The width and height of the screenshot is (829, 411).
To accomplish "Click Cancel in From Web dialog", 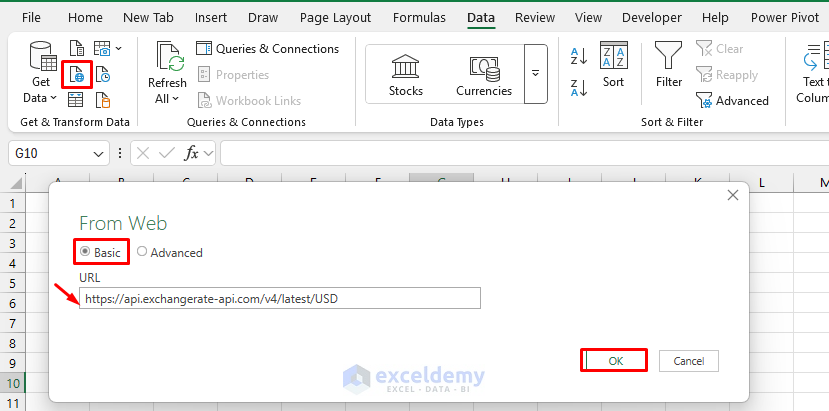I will 688,361.
